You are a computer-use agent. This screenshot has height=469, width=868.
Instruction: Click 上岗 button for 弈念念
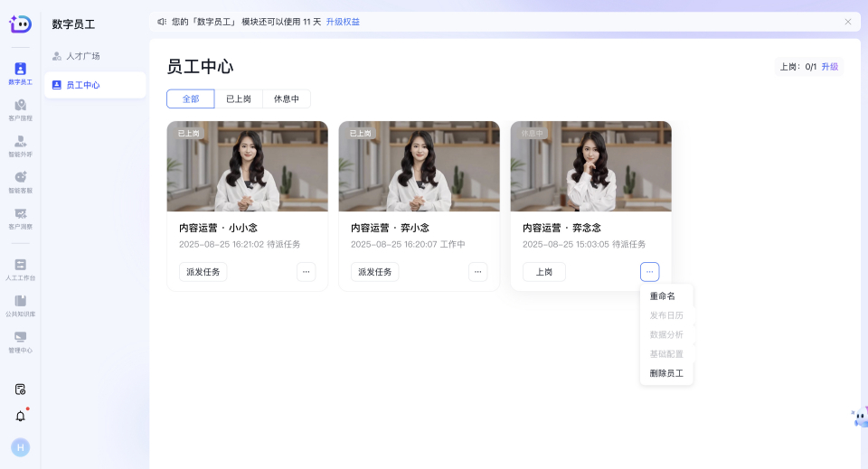click(x=544, y=272)
